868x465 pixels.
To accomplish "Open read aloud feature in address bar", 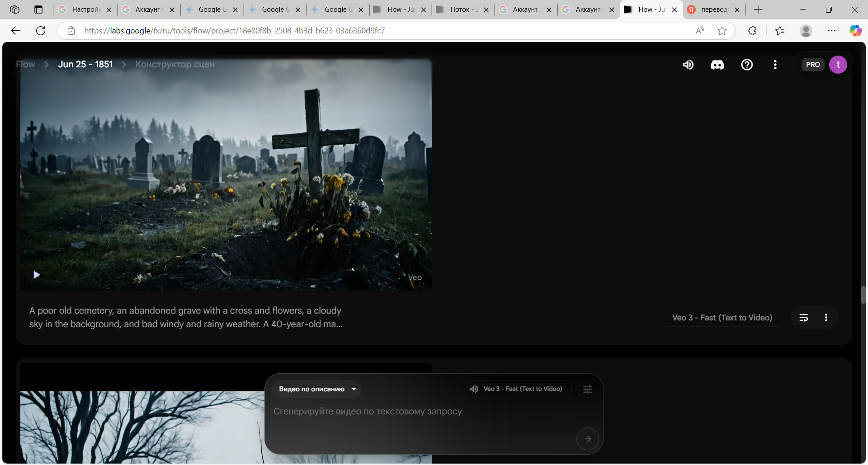I will click(x=700, y=31).
